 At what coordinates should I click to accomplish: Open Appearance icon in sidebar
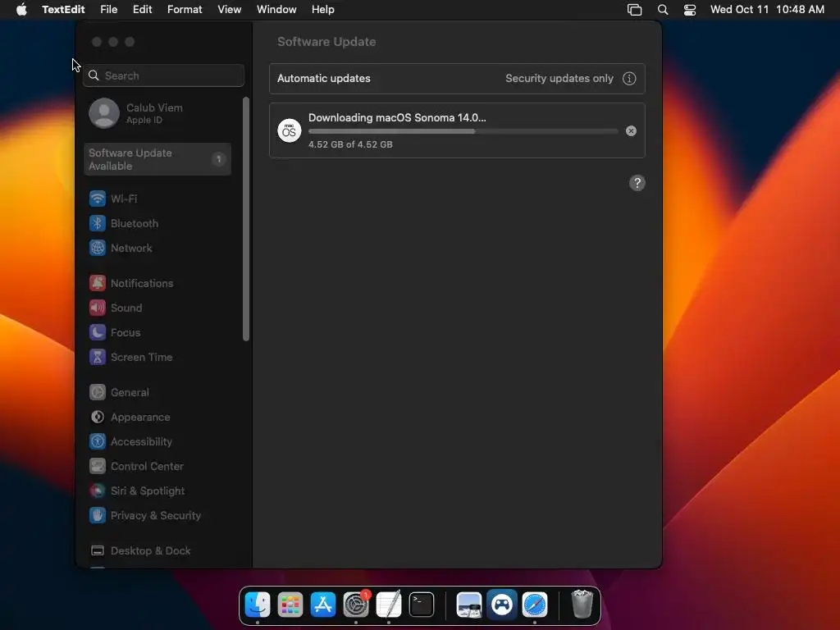click(98, 418)
